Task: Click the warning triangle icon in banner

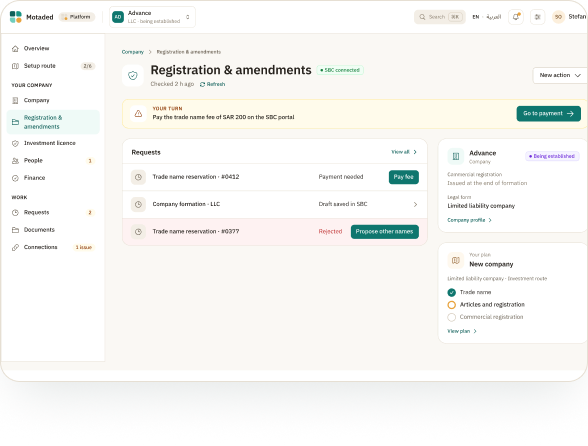Action: coord(138,113)
